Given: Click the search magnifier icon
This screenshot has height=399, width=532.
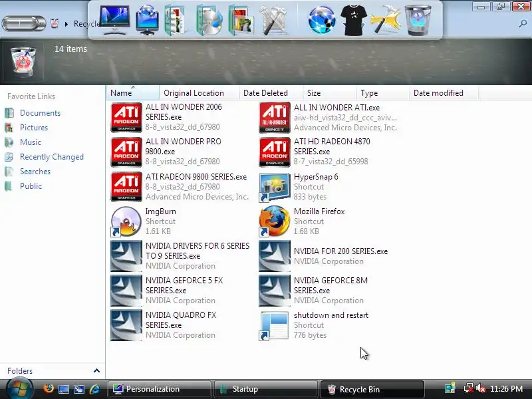Looking at the screenshot, I should pos(523,23).
